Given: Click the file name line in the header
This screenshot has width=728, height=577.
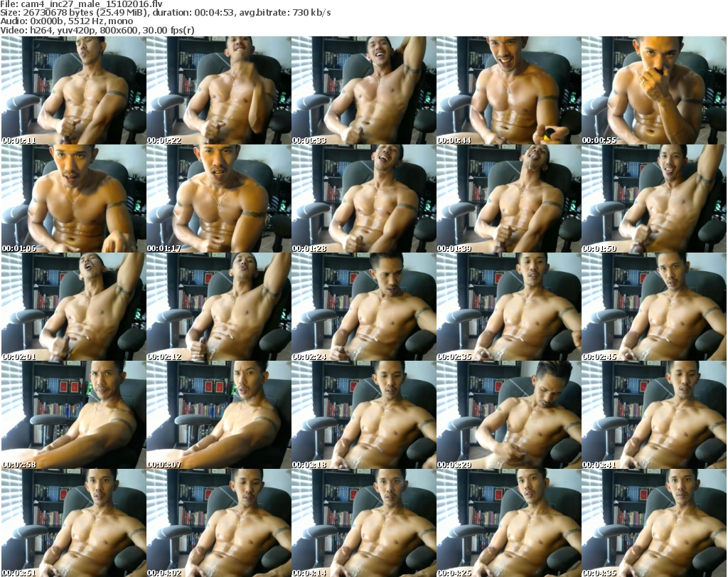Looking at the screenshot, I should click(x=81, y=4).
